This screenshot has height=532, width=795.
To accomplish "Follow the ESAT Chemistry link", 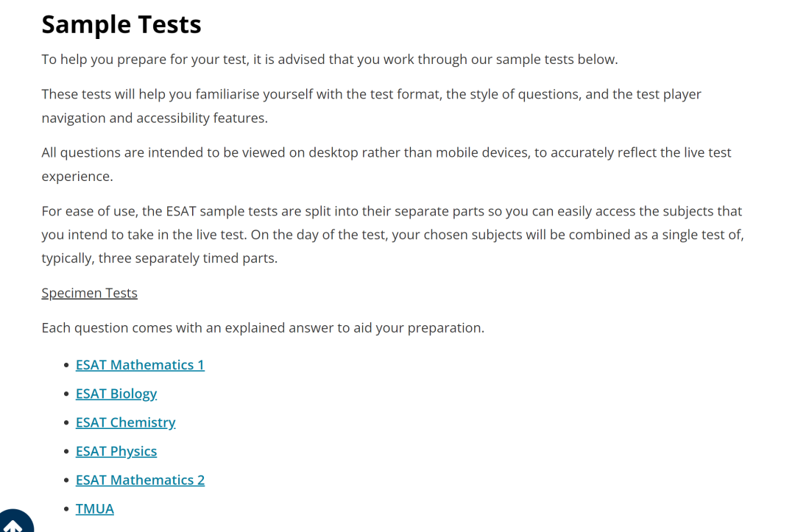I will [x=125, y=422].
